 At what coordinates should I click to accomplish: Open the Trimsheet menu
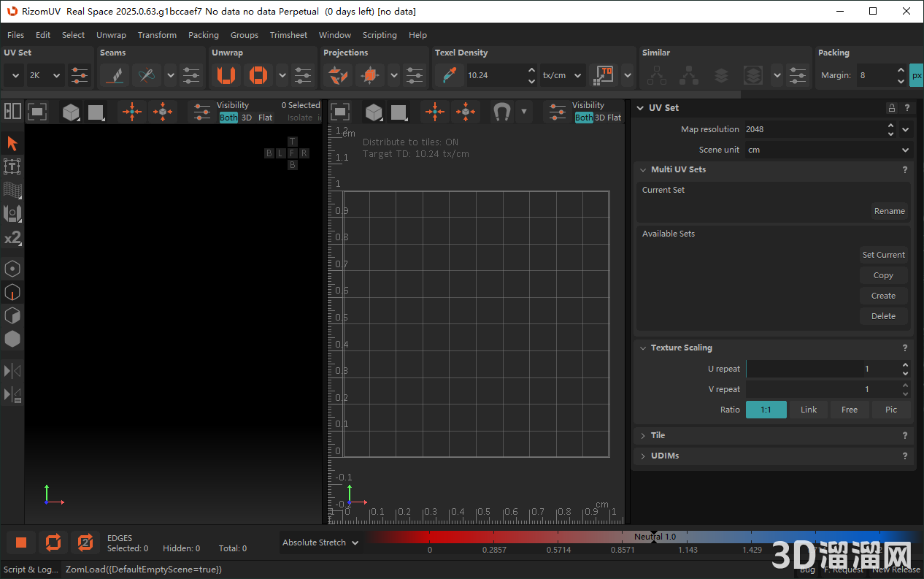288,35
